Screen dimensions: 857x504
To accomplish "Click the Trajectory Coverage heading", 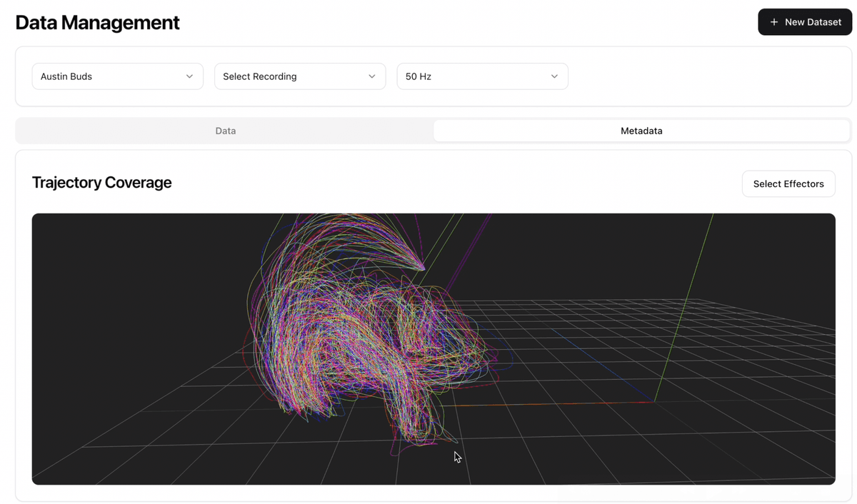I will pos(101,183).
